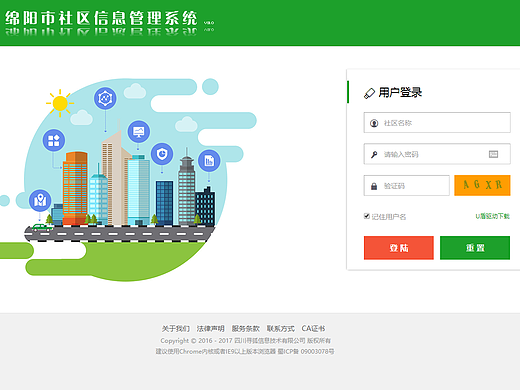
Task: Click the ICP备 09003078号 footer text
Action: pos(306,351)
